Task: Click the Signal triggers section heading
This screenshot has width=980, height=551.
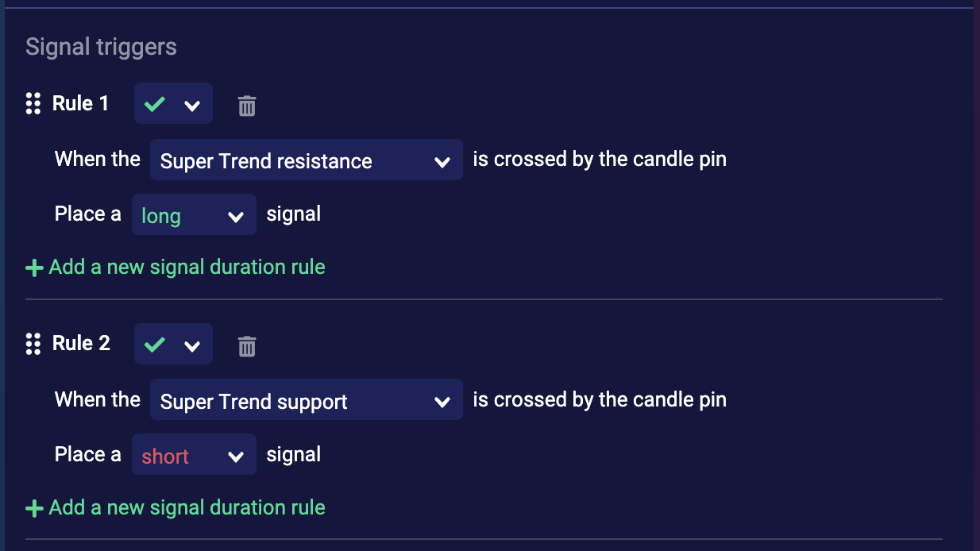Action: [x=101, y=47]
